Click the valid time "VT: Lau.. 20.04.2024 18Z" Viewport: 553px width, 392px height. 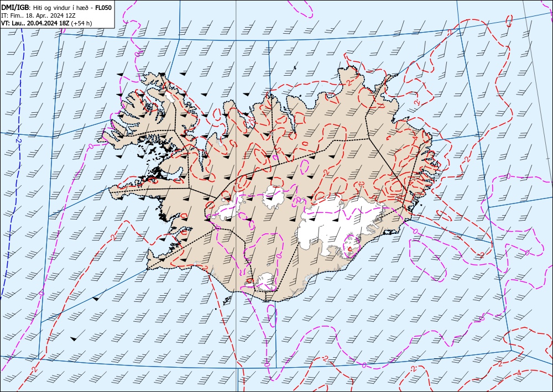[35, 23]
